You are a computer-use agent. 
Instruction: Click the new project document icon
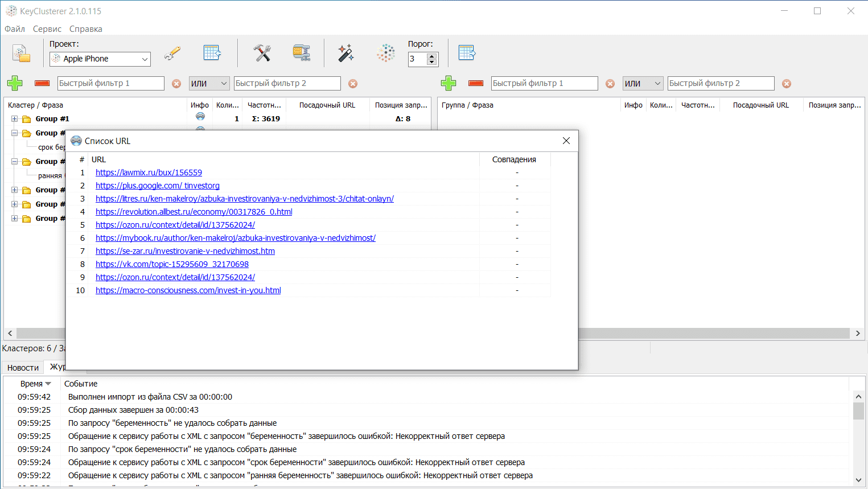[22, 54]
